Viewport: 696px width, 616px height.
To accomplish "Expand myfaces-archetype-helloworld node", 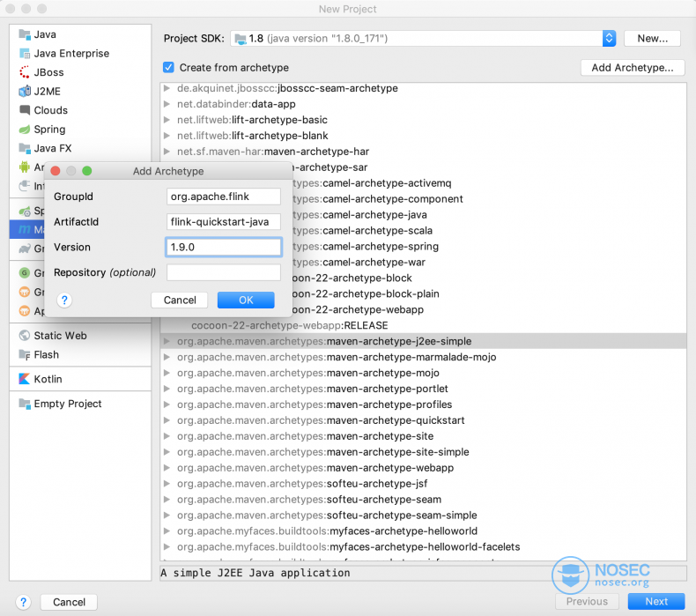I will [167, 531].
